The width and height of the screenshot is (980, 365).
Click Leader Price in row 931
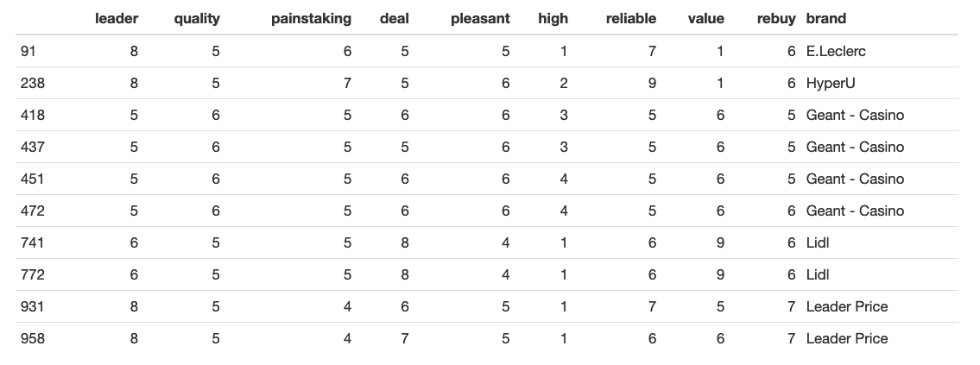[847, 306]
